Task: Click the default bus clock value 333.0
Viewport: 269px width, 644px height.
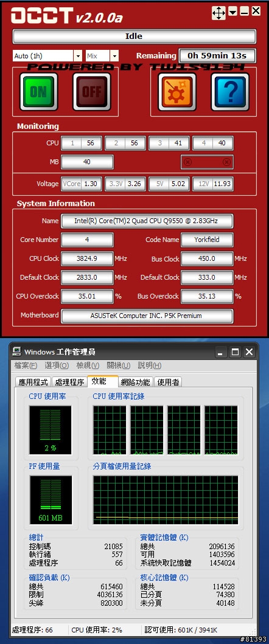Action: coord(207,278)
